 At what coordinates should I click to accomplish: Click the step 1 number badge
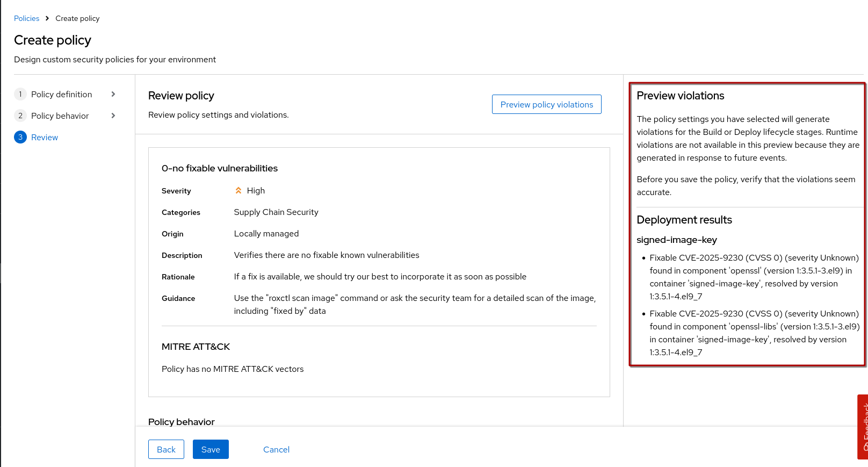[x=20, y=95]
